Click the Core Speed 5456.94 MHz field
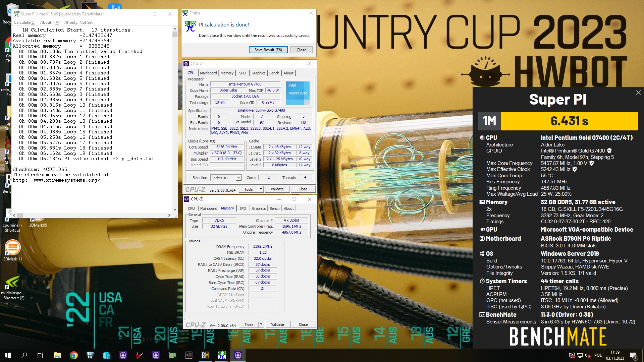The width and height of the screenshot is (644, 362). click(227, 147)
